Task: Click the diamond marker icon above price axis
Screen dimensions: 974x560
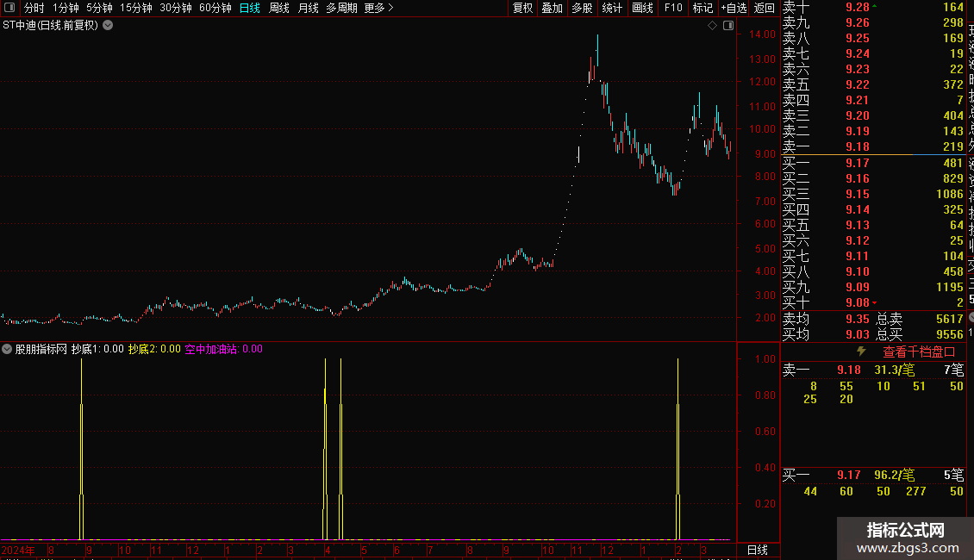Action: point(713,26)
